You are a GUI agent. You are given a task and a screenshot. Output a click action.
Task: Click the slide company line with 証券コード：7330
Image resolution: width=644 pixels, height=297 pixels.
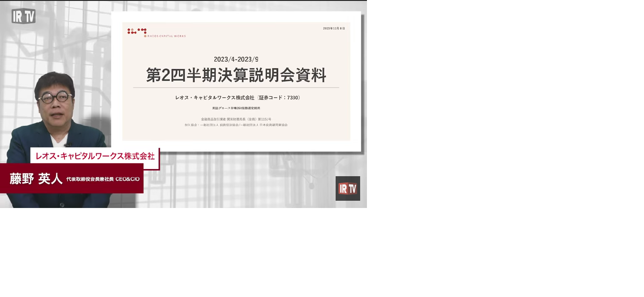[238, 98]
